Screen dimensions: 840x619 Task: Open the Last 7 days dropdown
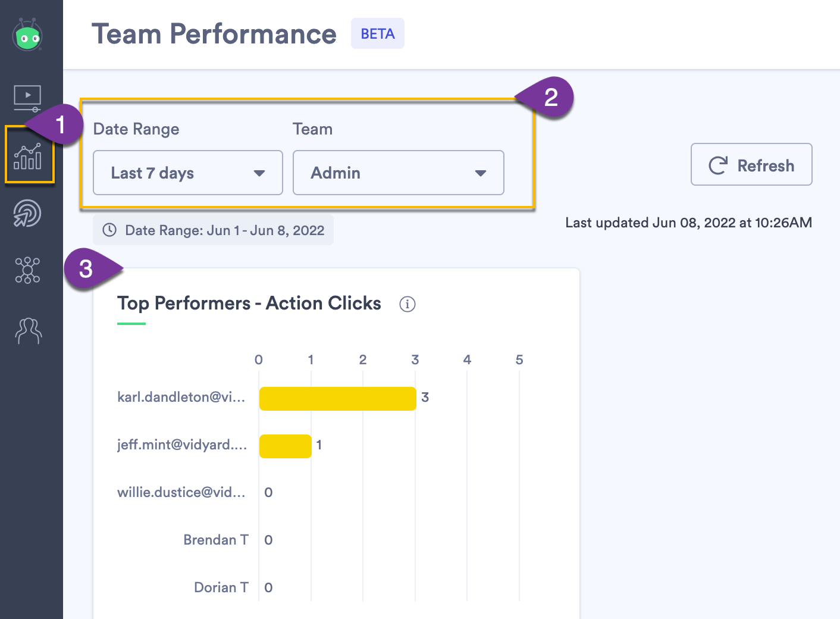[188, 173]
